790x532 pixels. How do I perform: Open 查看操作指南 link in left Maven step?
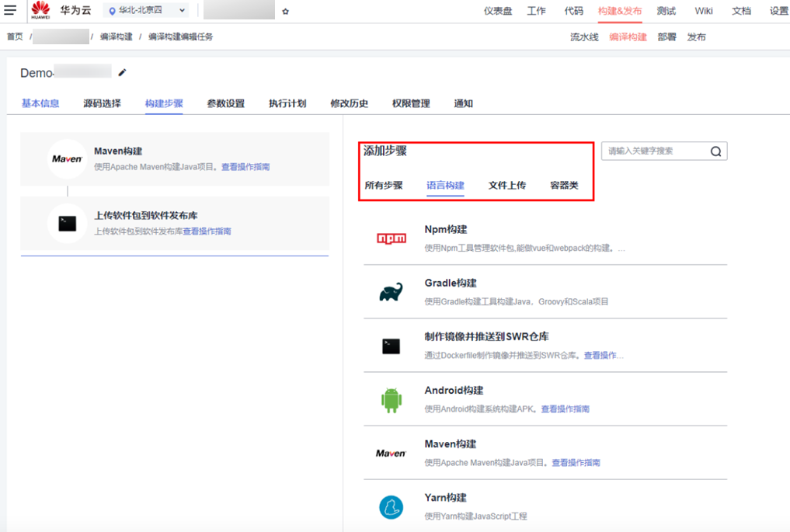click(x=245, y=167)
